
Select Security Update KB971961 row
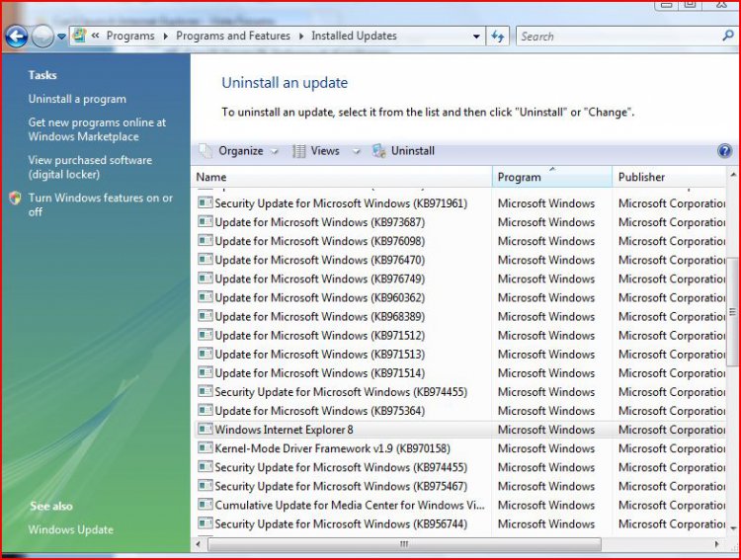(460, 203)
